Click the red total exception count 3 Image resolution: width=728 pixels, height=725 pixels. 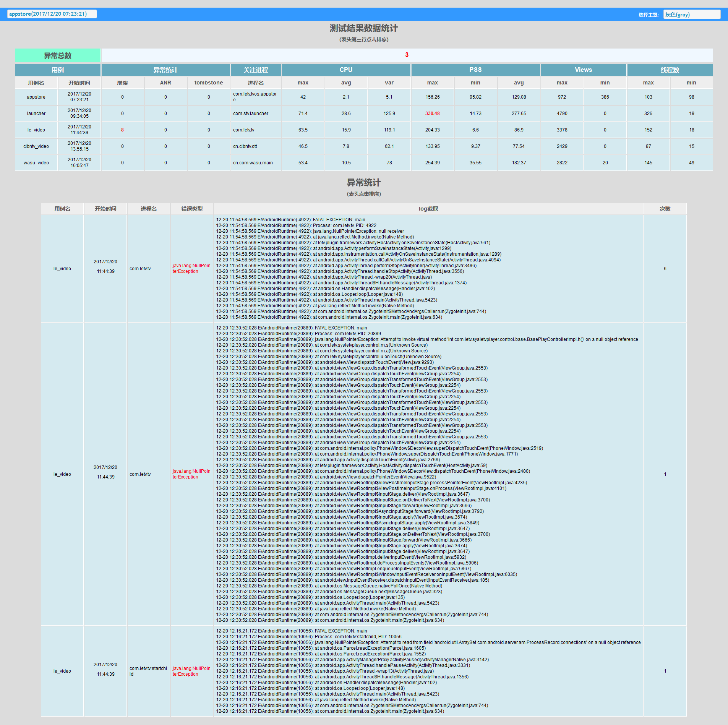point(407,55)
